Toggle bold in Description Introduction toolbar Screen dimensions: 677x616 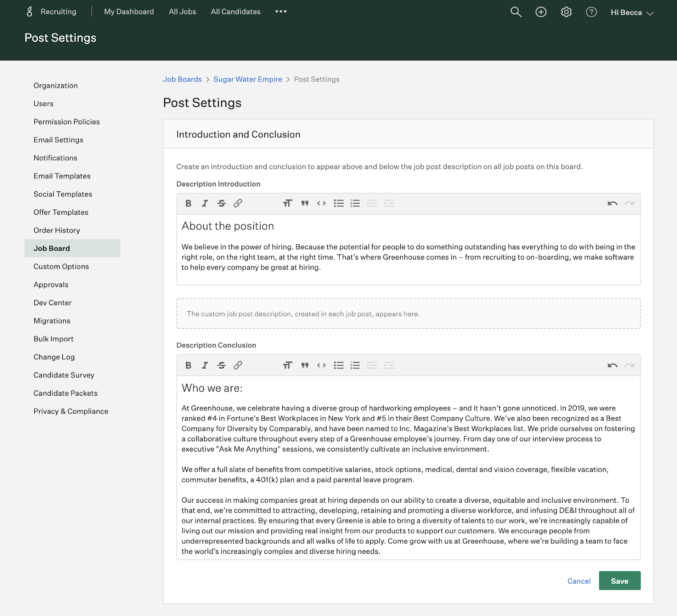(x=188, y=203)
